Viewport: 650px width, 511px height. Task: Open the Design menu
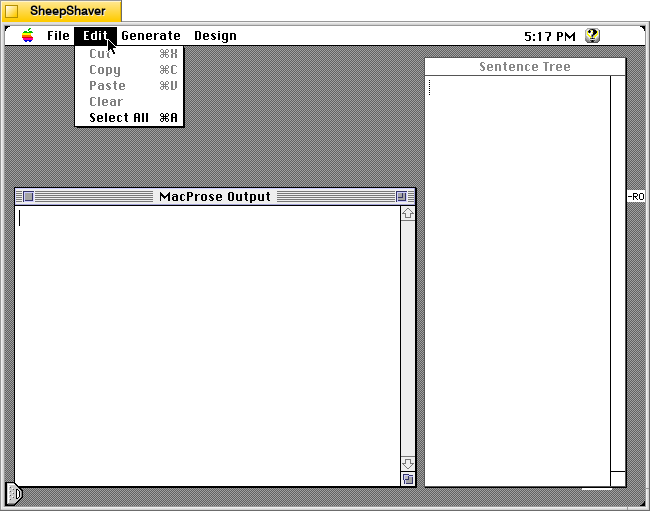(216, 36)
